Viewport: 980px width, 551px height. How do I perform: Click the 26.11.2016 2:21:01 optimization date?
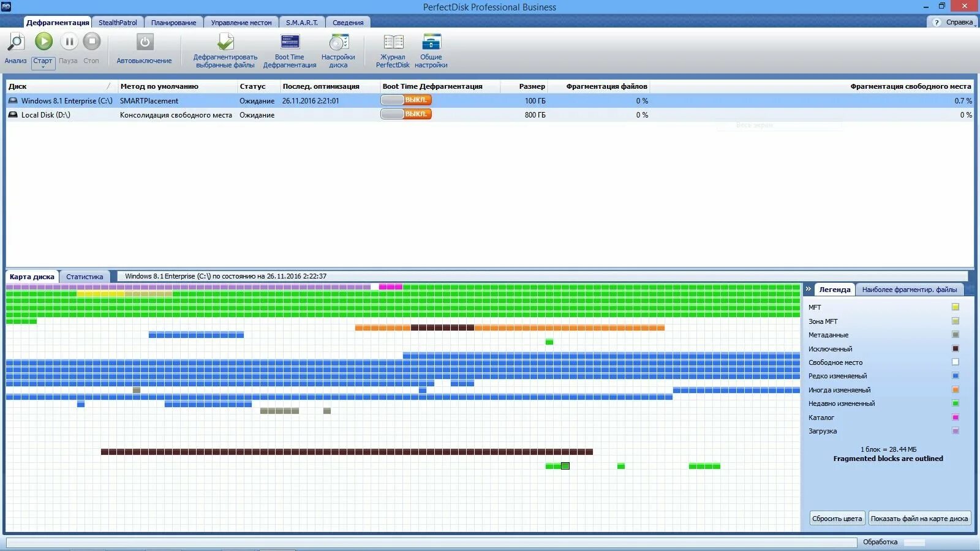point(311,100)
